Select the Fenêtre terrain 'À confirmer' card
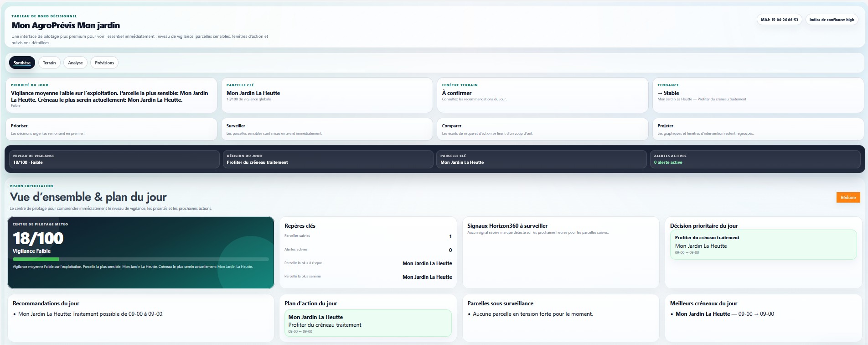The image size is (868, 345). [542, 95]
